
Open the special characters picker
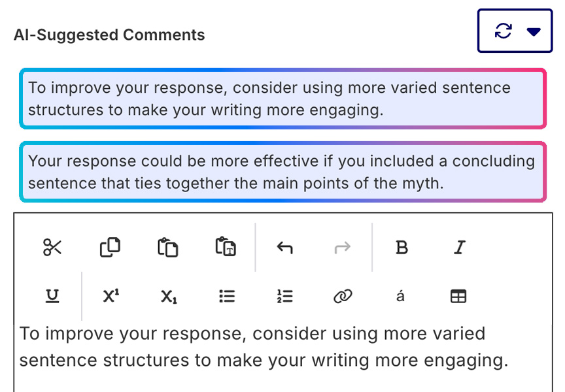[400, 296]
